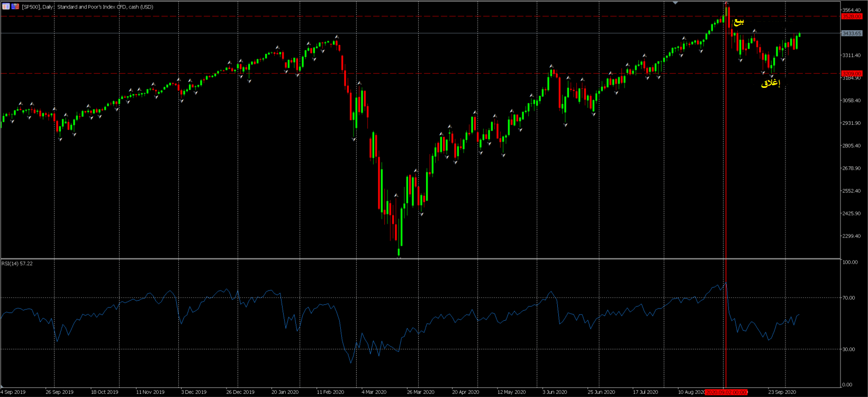Click the one-click trading panel icon
This screenshot has height=397, width=868.
pyautogui.click(x=6, y=6)
